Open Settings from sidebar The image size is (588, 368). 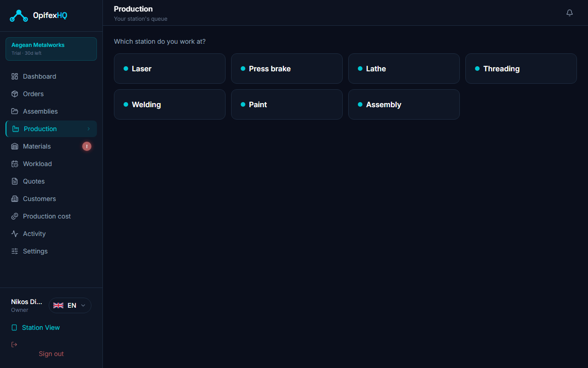pos(51,251)
